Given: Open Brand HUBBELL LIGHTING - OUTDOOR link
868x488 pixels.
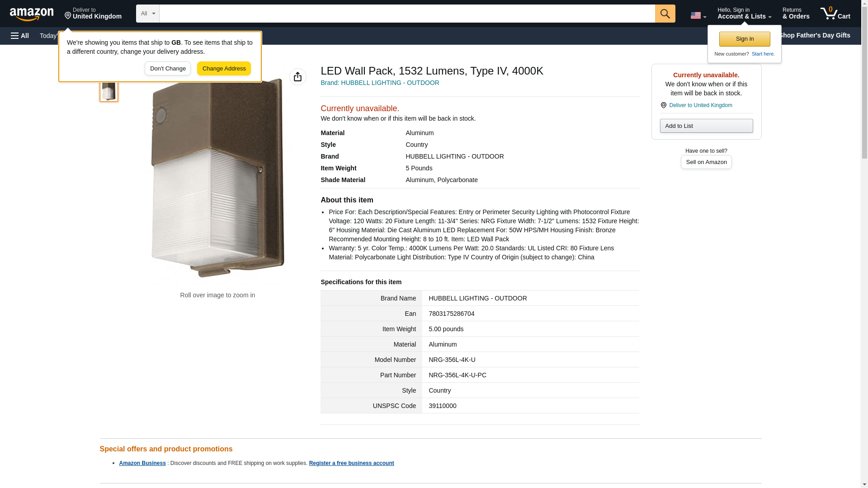Looking at the screenshot, I should tap(380, 83).
